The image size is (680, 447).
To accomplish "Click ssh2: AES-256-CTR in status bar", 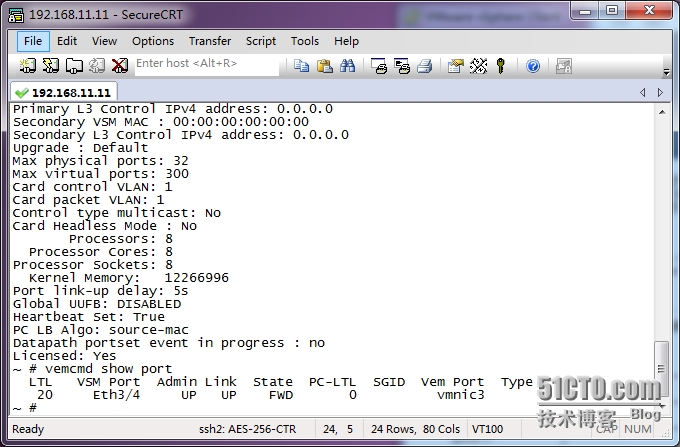I will click(247, 429).
